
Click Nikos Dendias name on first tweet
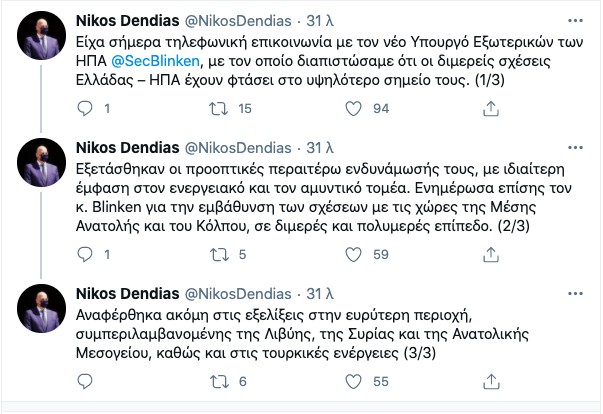coord(129,21)
